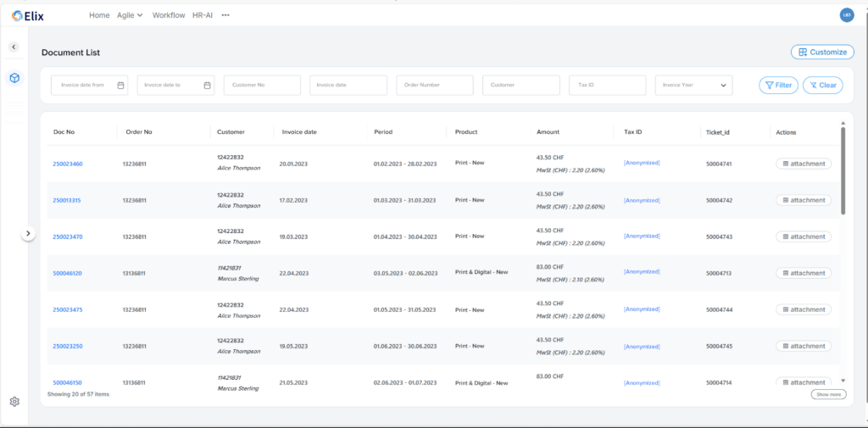Open settings gear in left sidebar
Viewport: 868px width, 428px height.
(x=14, y=401)
